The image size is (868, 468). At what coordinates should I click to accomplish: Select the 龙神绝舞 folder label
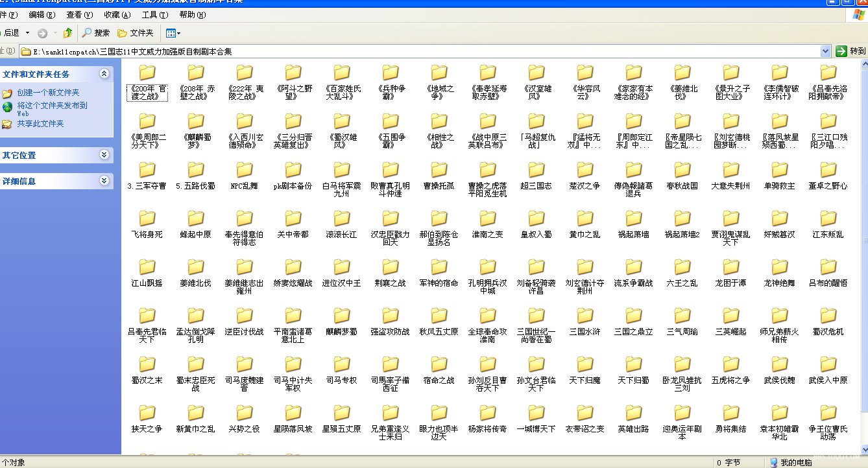780,283
